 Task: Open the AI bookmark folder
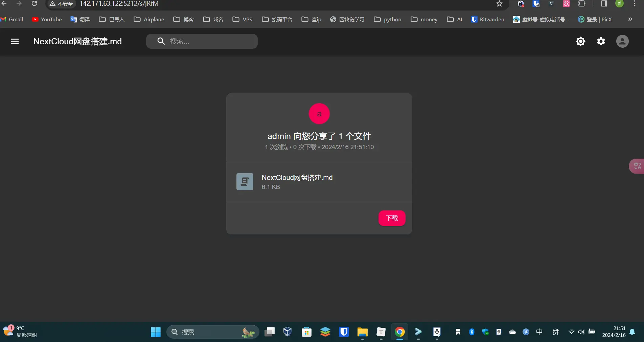[x=454, y=19]
